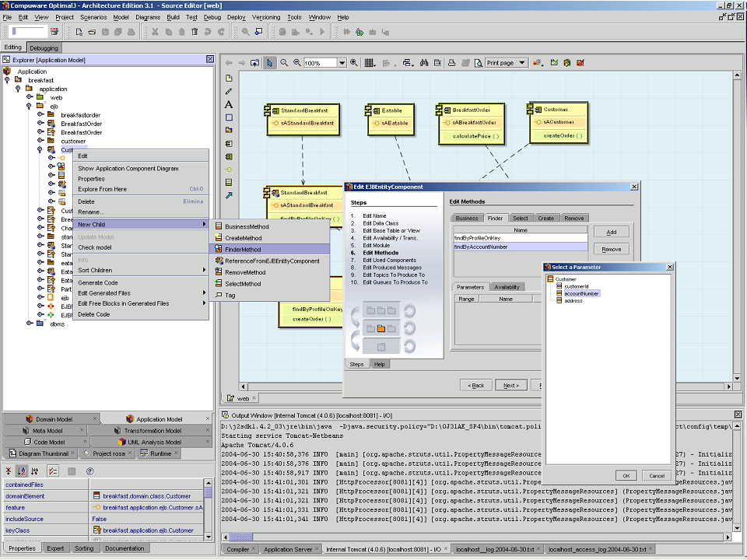
Task: Click the search magnifier icon in main toolbar
Action: point(245,32)
